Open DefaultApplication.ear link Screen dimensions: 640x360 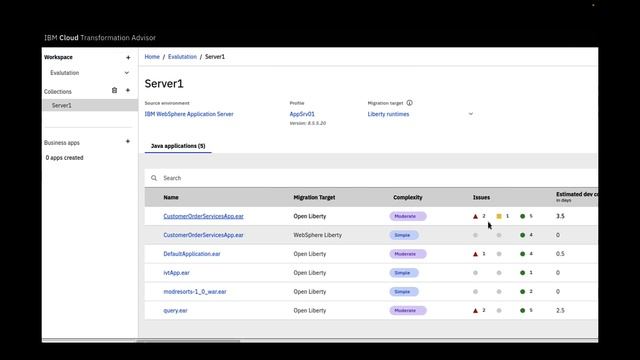[x=192, y=254]
